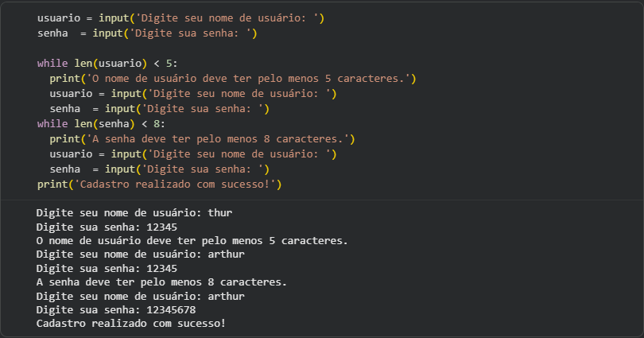Click the 'while' keyword of the usuario loop
644x338 pixels.
(x=52, y=63)
